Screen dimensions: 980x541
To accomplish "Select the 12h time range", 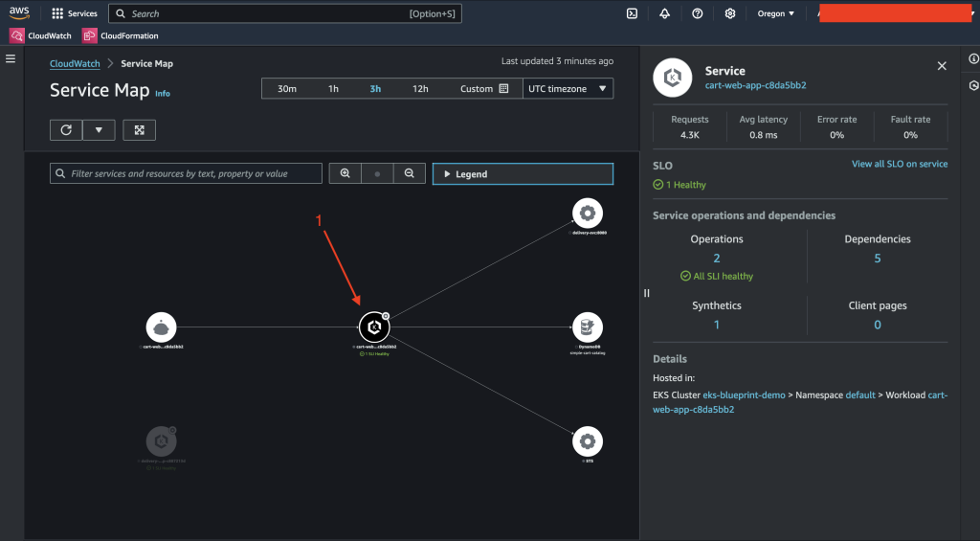I will (x=420, y=89).
